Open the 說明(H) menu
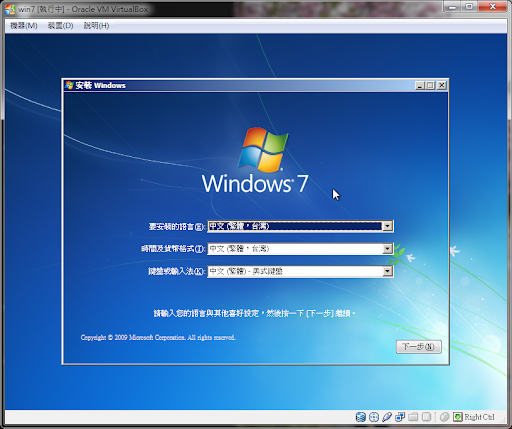The image size is (512, 429). click(x=96, y=26)
